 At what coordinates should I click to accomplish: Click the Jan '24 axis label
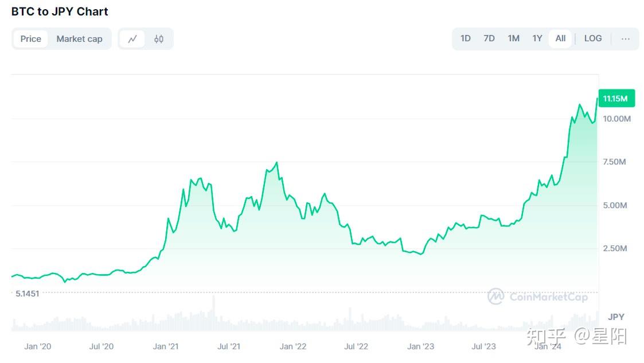pos(549,346)
